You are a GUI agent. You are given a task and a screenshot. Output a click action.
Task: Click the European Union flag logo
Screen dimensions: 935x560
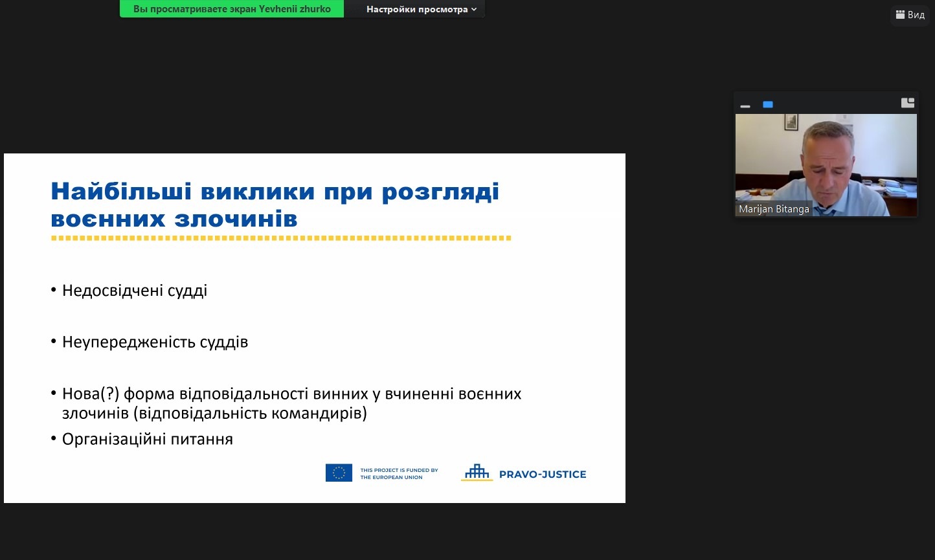tap(339, 473)
